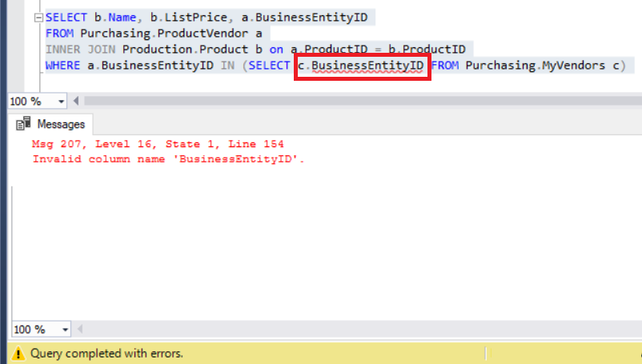Click the yellow warning icon in status bar
Viewport: 642px width, 364px height.
click(18, 354)
